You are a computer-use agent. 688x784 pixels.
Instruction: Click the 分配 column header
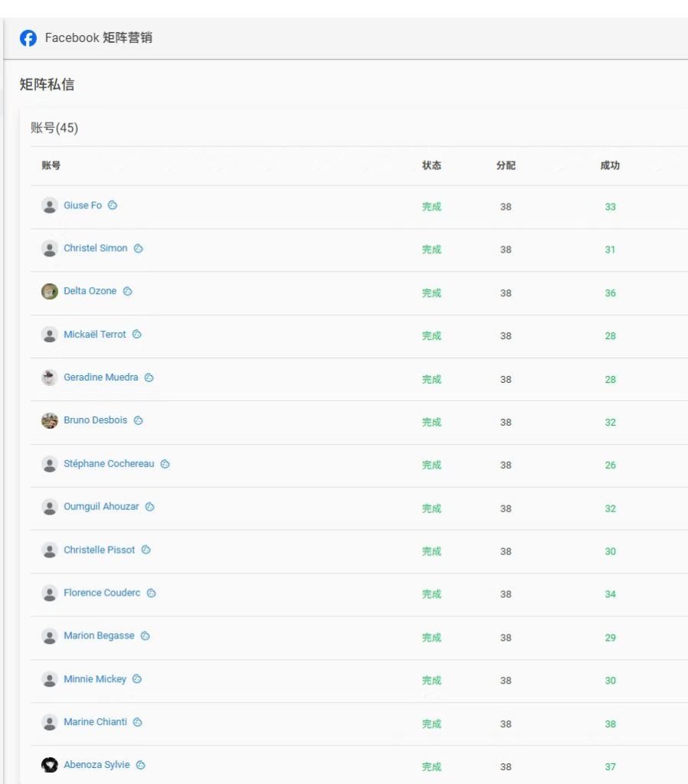pyautogui.click(x=506, y=165)
